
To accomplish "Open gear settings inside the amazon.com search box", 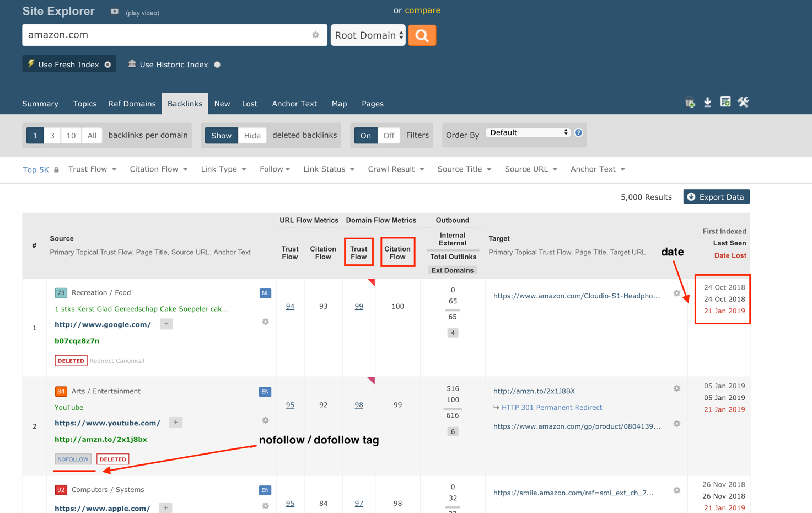I will (316, 35).
